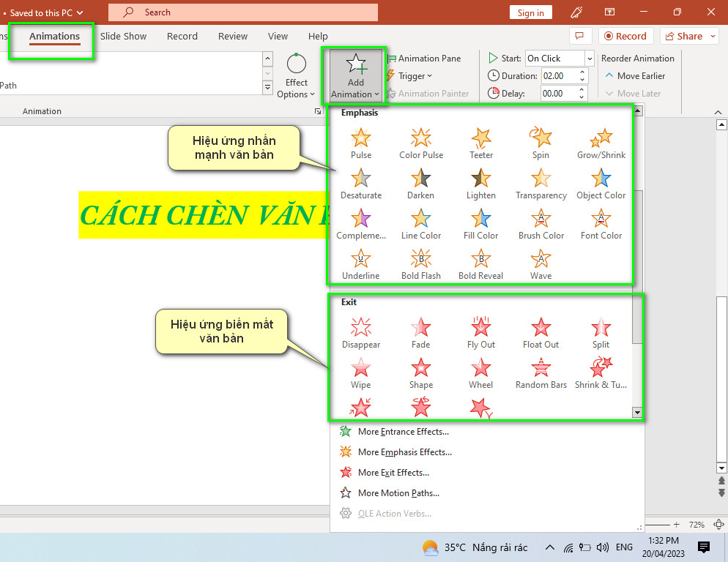Select the Bold Flash effect

click(x=420, y=264)
